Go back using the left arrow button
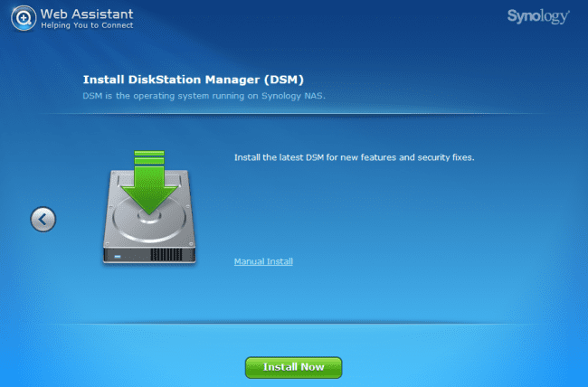This screenshot has width=588, height=387. click(43, 219)
